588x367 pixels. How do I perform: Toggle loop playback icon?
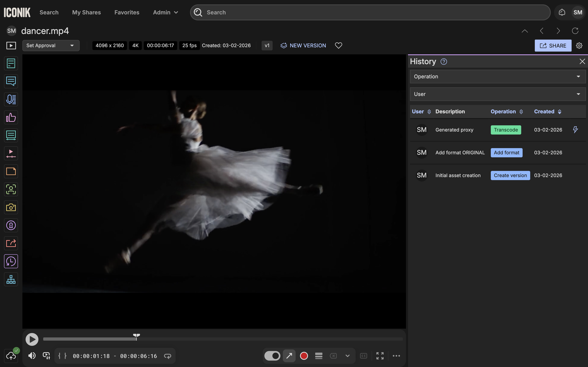coord(168,356)
